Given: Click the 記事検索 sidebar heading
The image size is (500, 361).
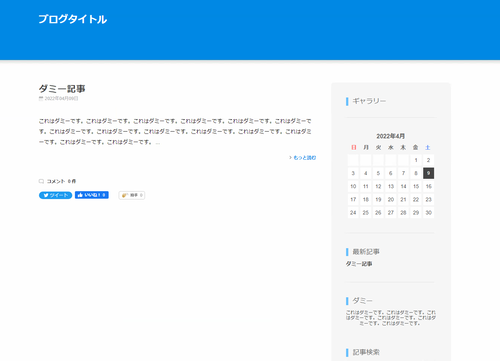Looking at the screenshot, I should [x=366, y=352].
